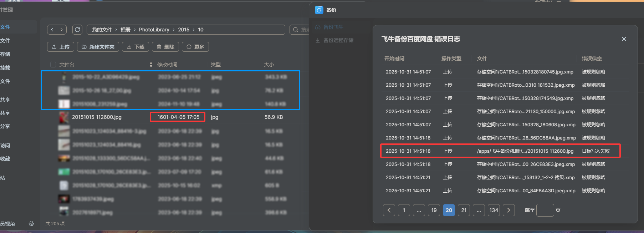Click the log row with CATBRot...150328180745.jpg.xmp
Screen dimensions: 644x233
click(505, 72)
